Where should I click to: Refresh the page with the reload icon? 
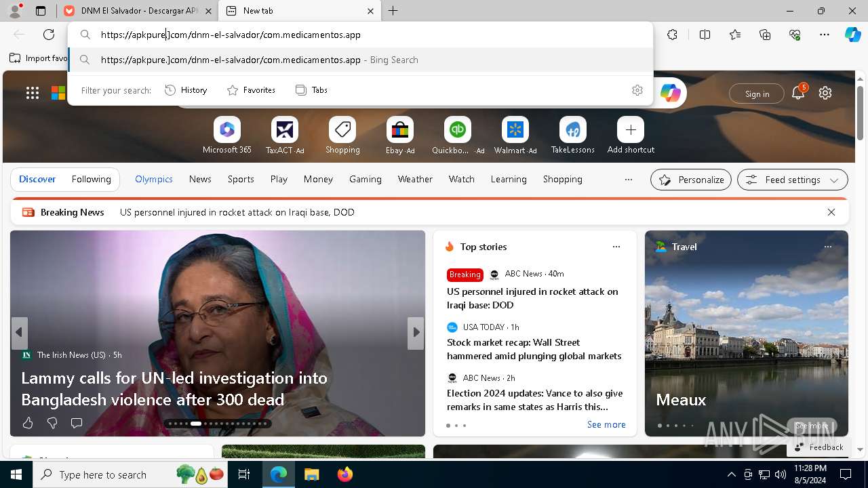click(x=49, y=35)
